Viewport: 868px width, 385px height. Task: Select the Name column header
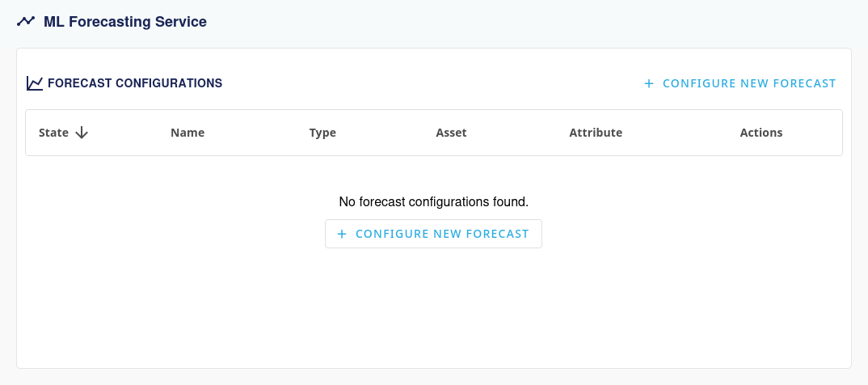(188, 133)
